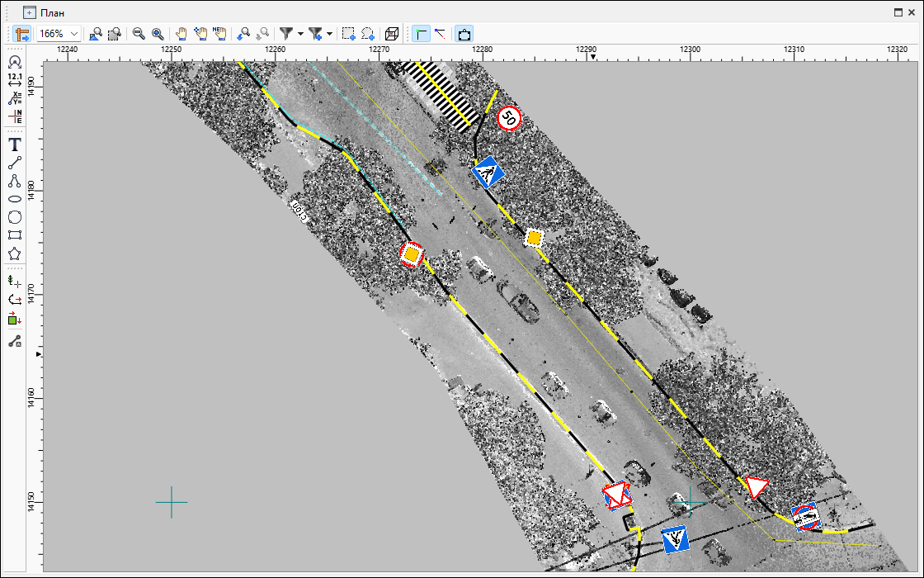Activate the hand pan tool

[x=181, y=34]
